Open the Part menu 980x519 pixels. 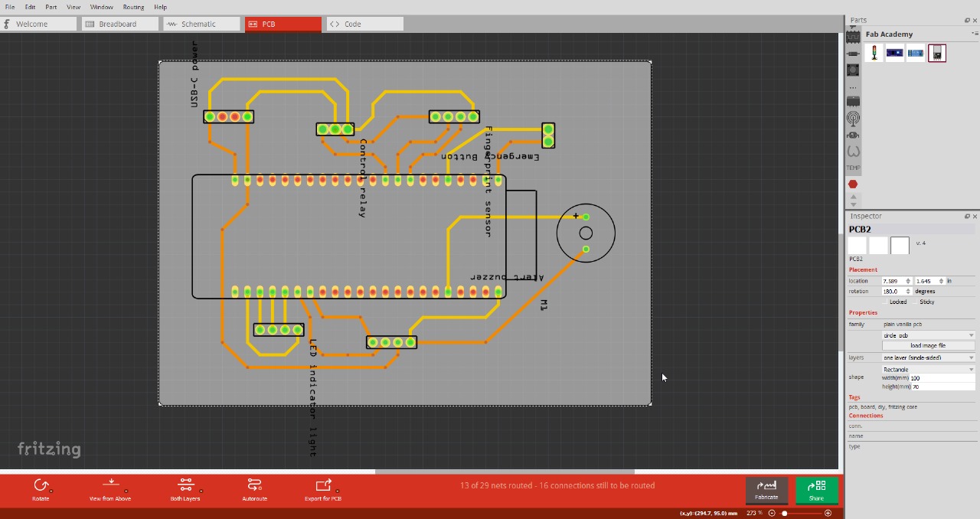(51, 7)
